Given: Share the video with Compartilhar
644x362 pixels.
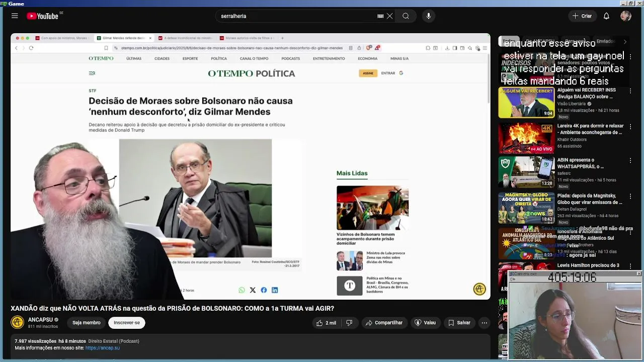Looking at the screenshot, I should [384, 323].
